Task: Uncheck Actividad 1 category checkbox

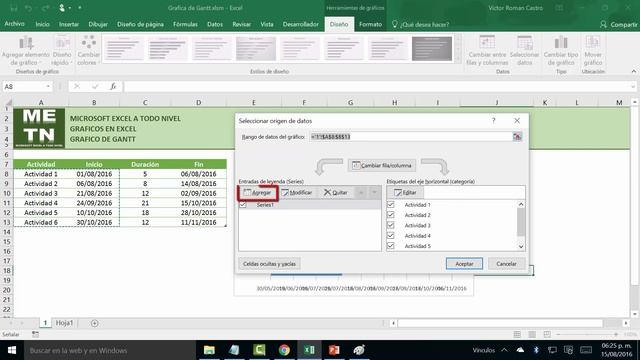Action: point(391,204)
